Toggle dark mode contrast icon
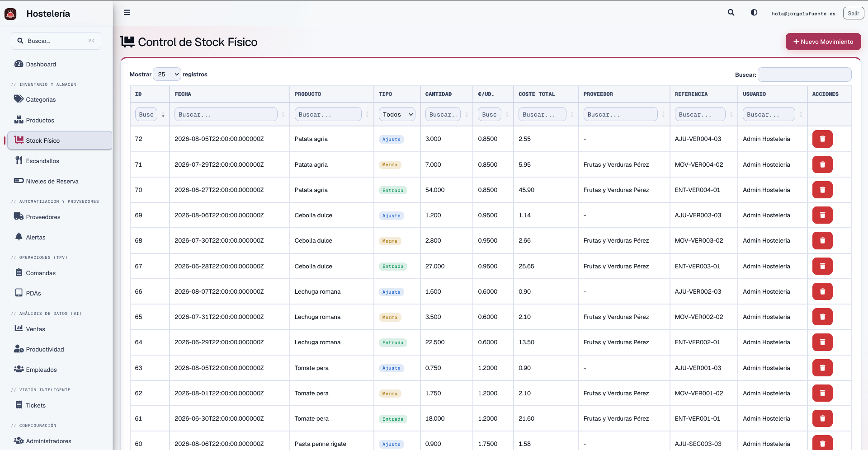The width and height of the screenshot is (868, 450). [754, 13]
